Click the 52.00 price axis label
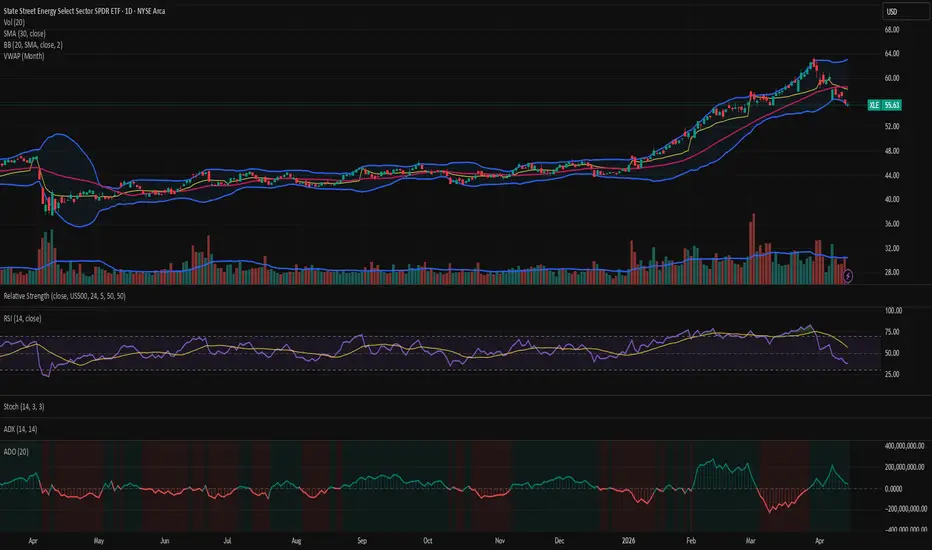The width and height of the screenshot is (932, 550). 892,126
